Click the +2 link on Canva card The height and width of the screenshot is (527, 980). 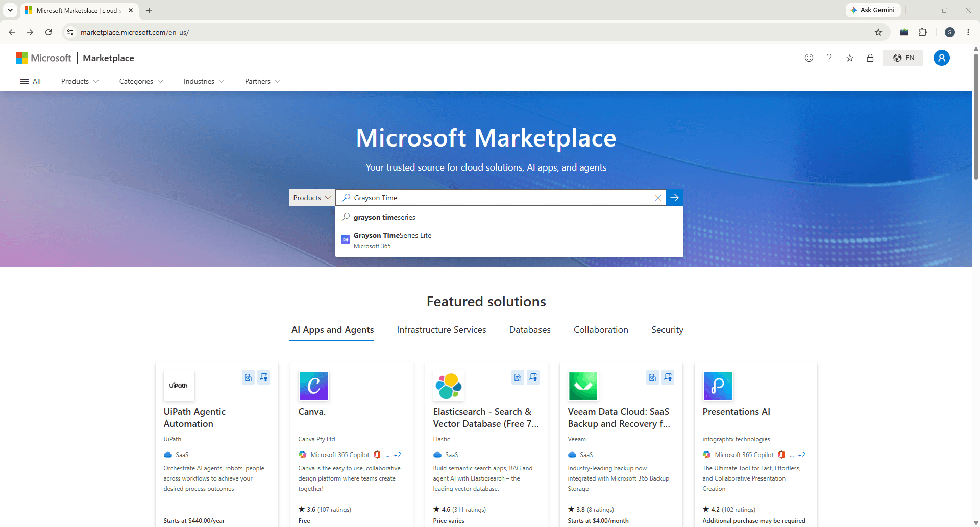(397, 455)
